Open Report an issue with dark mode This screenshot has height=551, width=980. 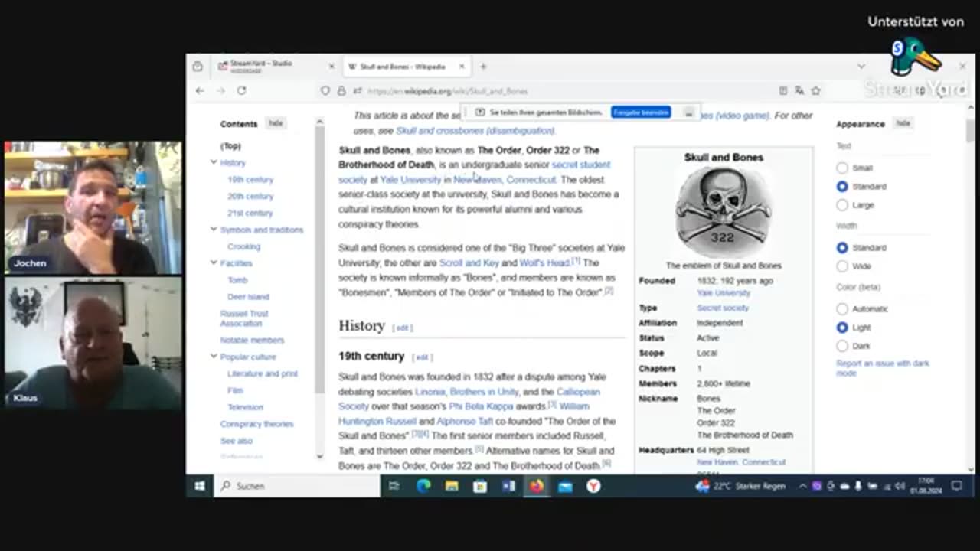pos(883,368)
